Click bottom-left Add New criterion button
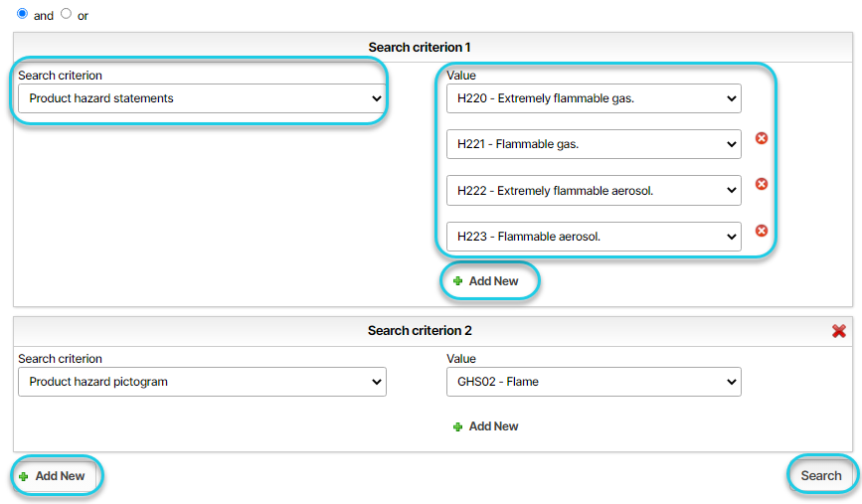The width and height of the screenshot is (862, 504). point(55,476)
